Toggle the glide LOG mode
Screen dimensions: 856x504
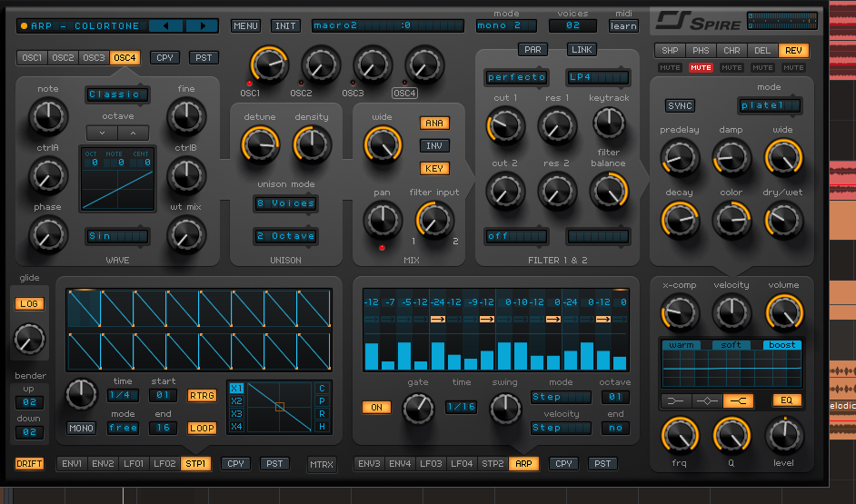click(x=29, y=304)
